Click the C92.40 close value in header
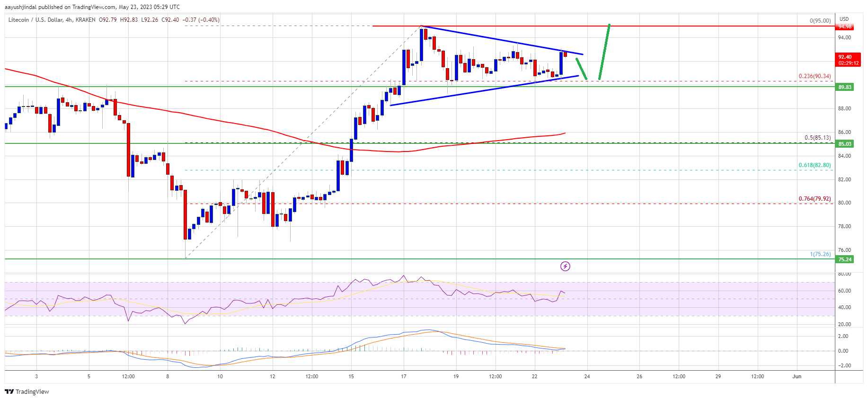This screenshot has height=400, width=868. [170, 20]
